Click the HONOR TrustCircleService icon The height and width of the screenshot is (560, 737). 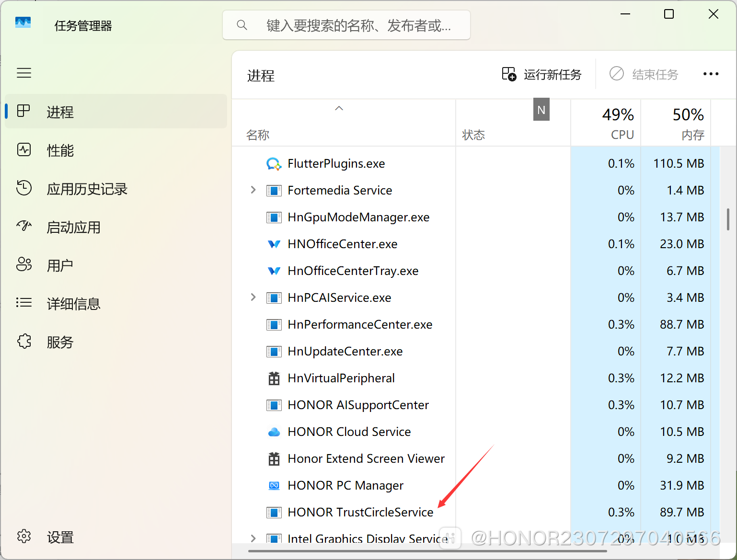(274, 513)
